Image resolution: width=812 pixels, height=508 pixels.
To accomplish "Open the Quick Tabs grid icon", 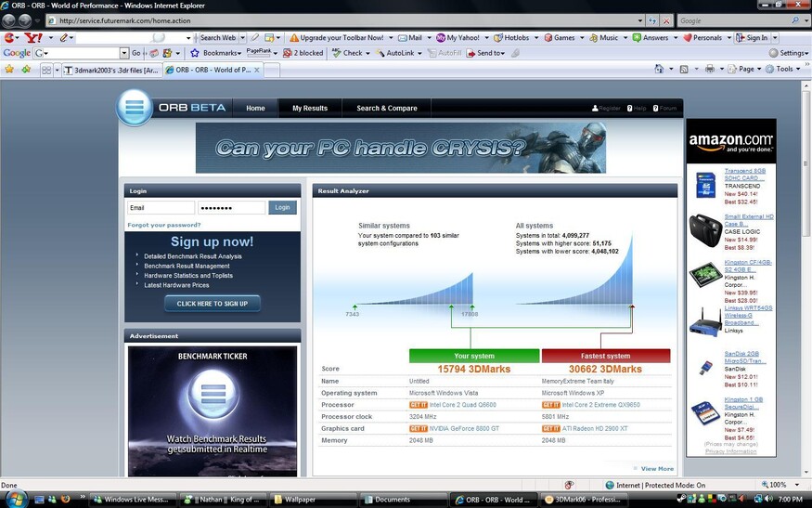I will pyautogui.click(x=46, y=70).
